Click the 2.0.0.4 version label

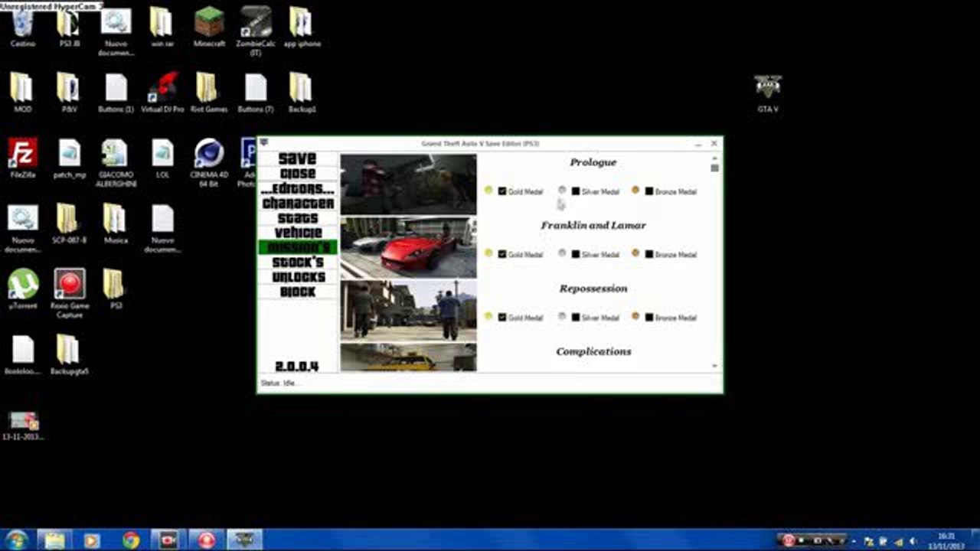click(x=297, y=367)
